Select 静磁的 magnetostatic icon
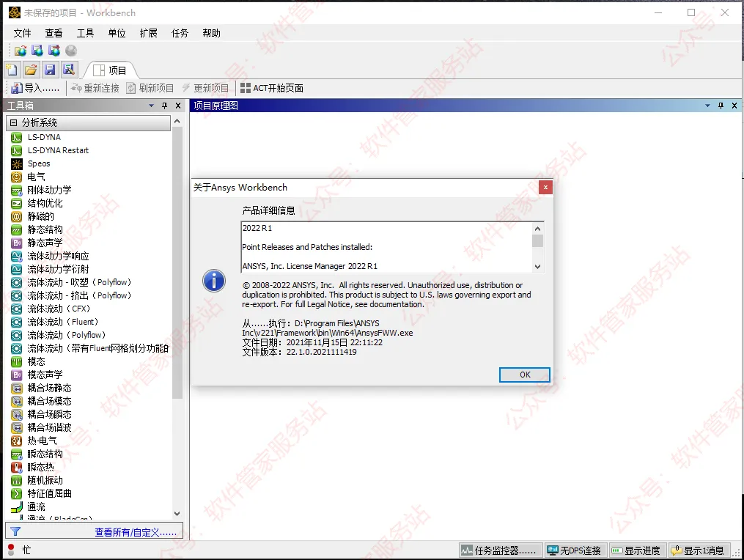The height and width of the screenshot is (560, 744). click(17, 217)
